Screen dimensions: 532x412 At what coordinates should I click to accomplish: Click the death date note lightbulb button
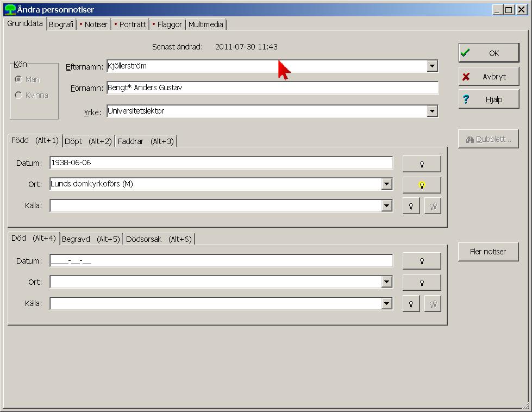[422, 261]
